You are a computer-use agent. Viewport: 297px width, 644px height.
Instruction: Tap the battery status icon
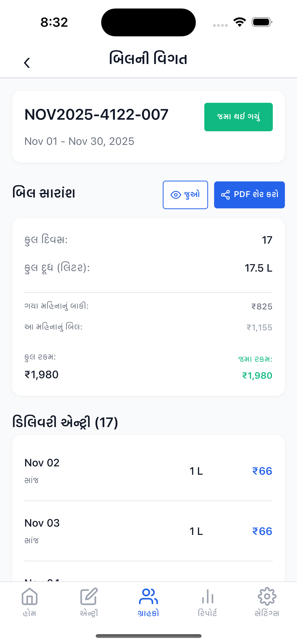[262, 22]
